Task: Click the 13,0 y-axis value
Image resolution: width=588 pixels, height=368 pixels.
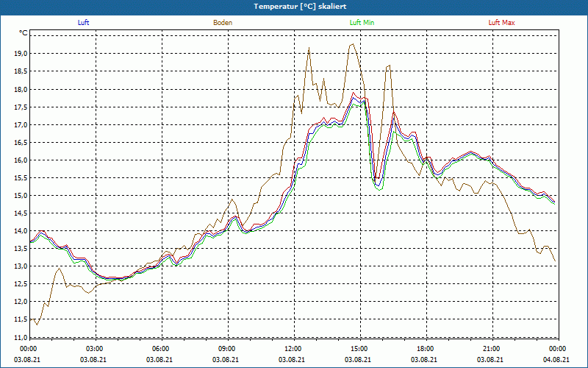Action: 21,266
